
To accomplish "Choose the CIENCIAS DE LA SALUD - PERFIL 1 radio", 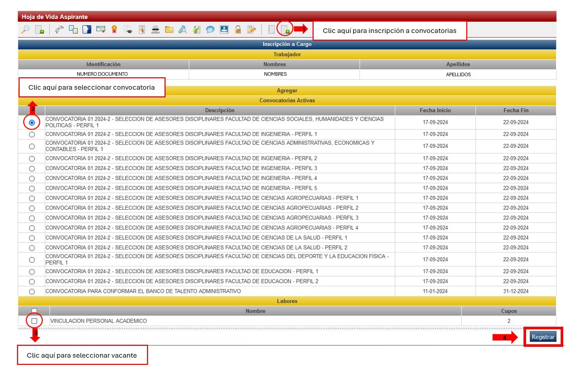I will (32, 238).
